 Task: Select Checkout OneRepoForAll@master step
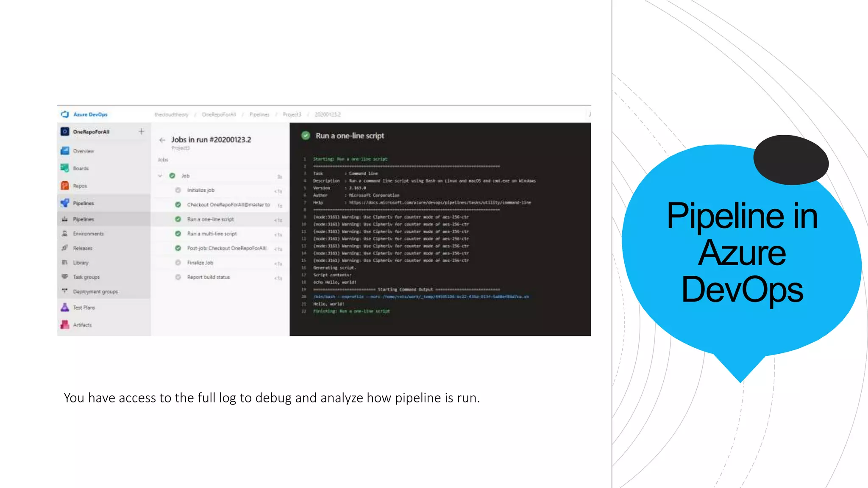point(220,205)
